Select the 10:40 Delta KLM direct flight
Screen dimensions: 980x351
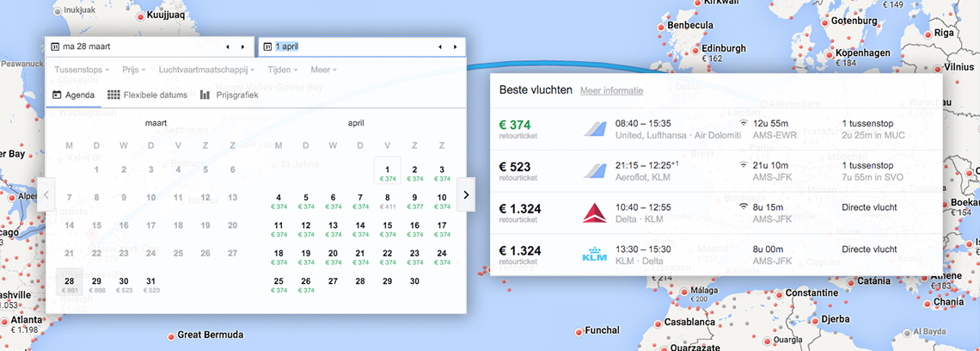tap(715, 212)
